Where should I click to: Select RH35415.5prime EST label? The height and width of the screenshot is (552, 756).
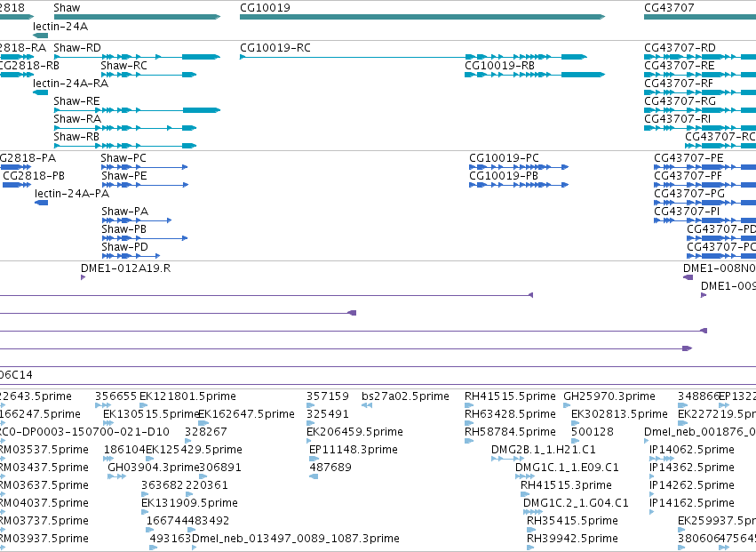point(572,521)
